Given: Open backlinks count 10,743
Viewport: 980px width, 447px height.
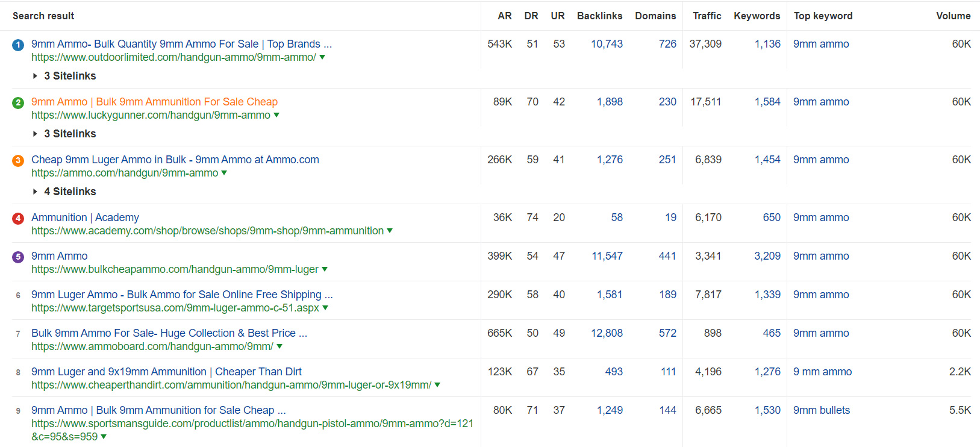Looking at the screenshot, I should pyautogui.click(x=607, y=44).
